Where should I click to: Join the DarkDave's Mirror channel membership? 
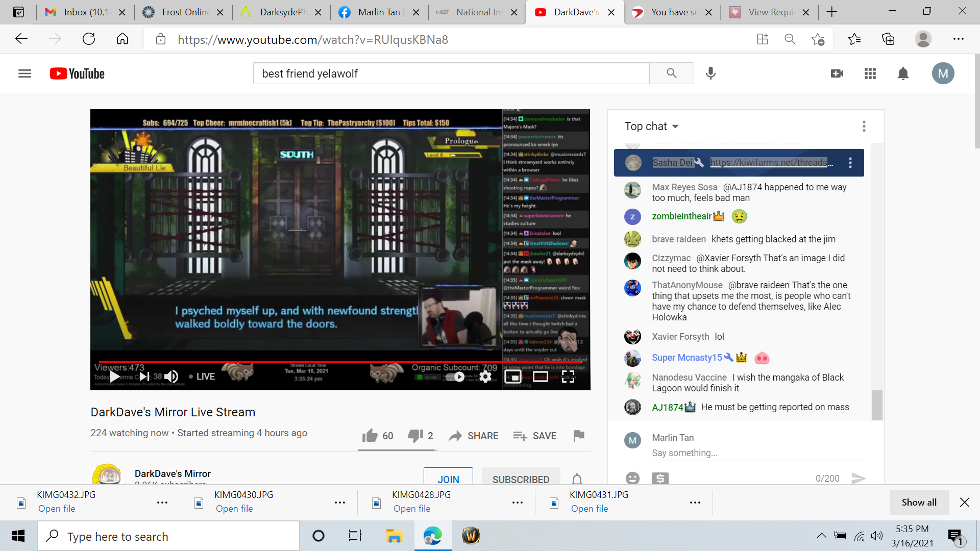pos(448,479)
